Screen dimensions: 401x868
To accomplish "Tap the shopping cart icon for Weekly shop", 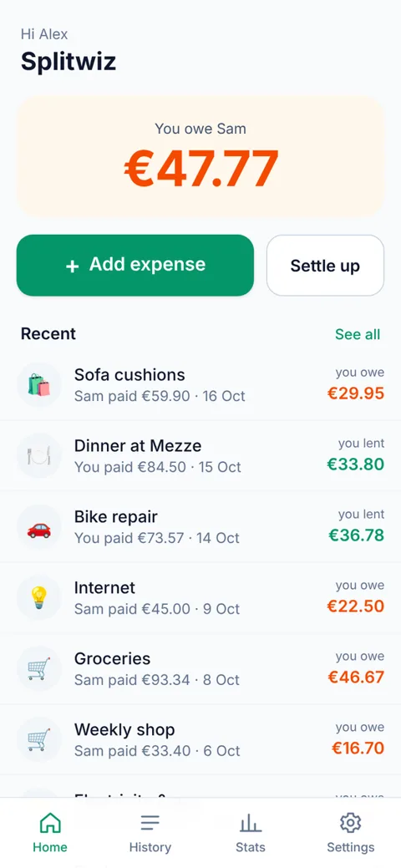I will [x=38, y=739].
